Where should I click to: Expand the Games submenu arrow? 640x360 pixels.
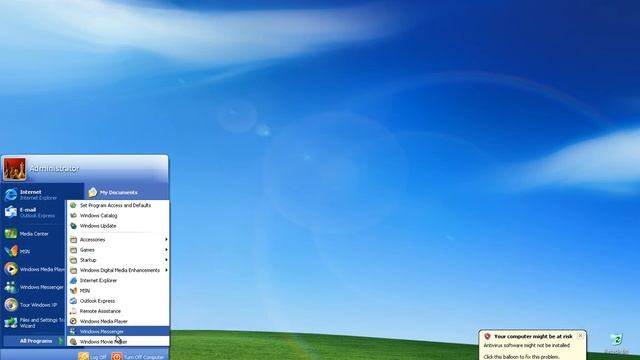point(166,250)
